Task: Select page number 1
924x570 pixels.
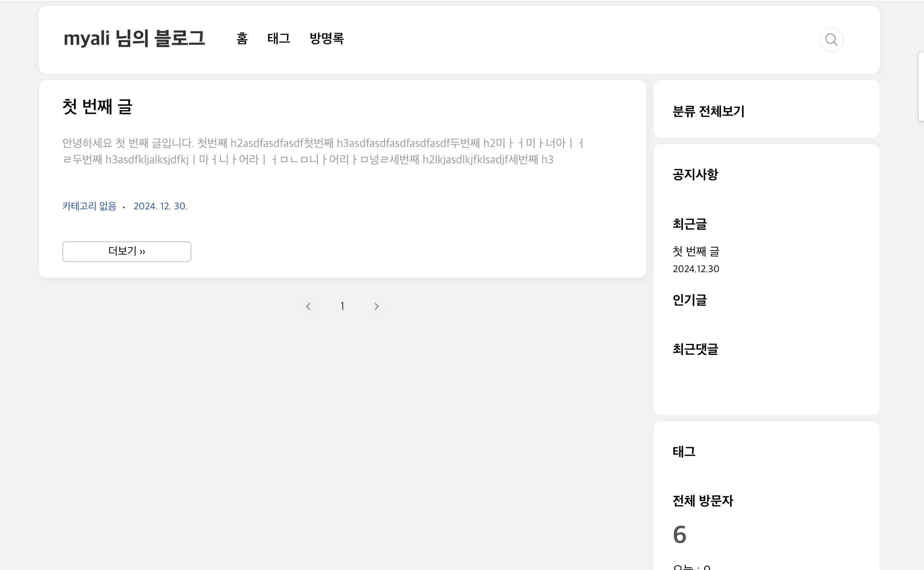Action: [342, 306]
